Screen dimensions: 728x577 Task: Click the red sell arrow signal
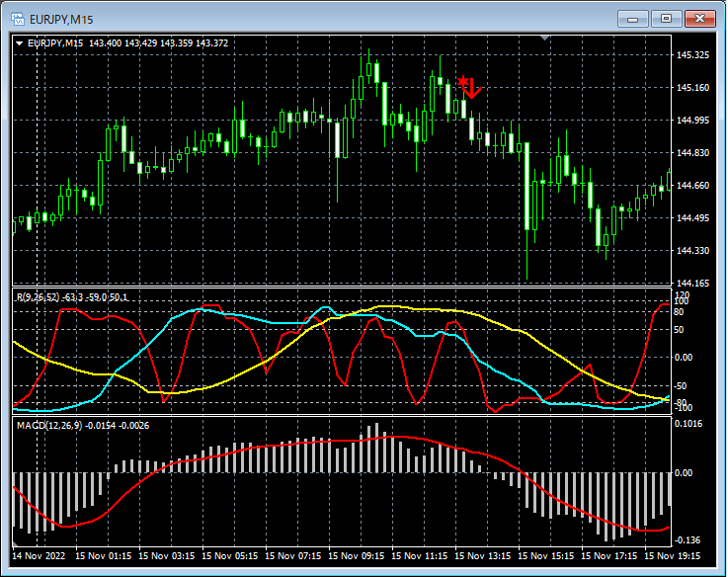472,89
